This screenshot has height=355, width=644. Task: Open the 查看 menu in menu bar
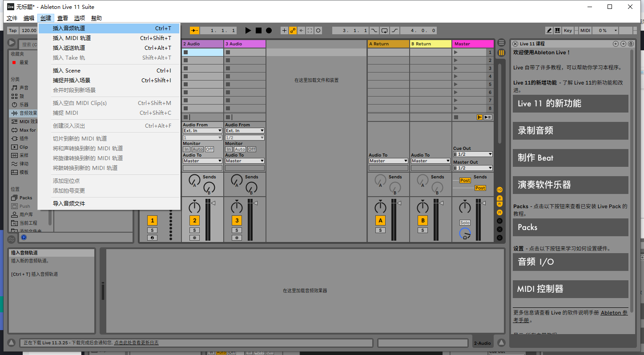[63, 18]
